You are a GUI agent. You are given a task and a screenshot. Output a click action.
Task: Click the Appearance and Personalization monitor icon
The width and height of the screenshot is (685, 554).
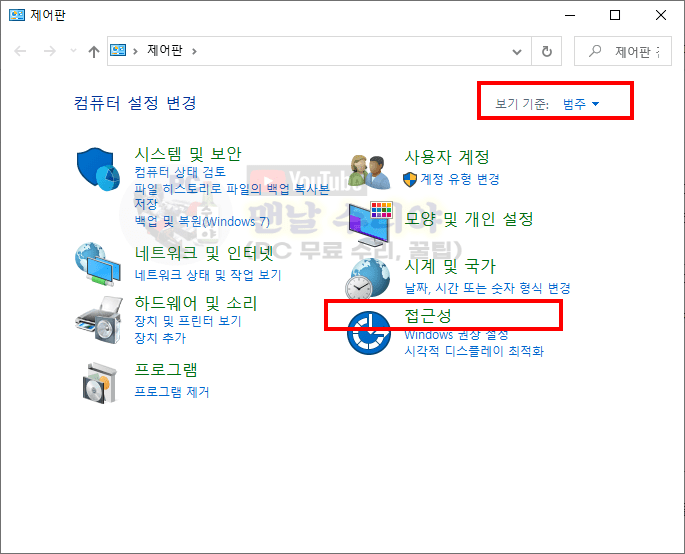pyautogui.click(x=370, y=224)
